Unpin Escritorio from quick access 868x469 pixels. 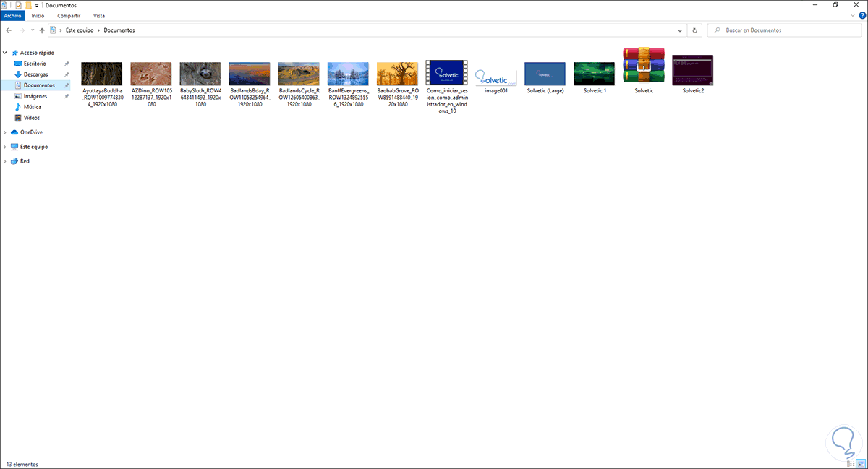click(x=67, y=63)
